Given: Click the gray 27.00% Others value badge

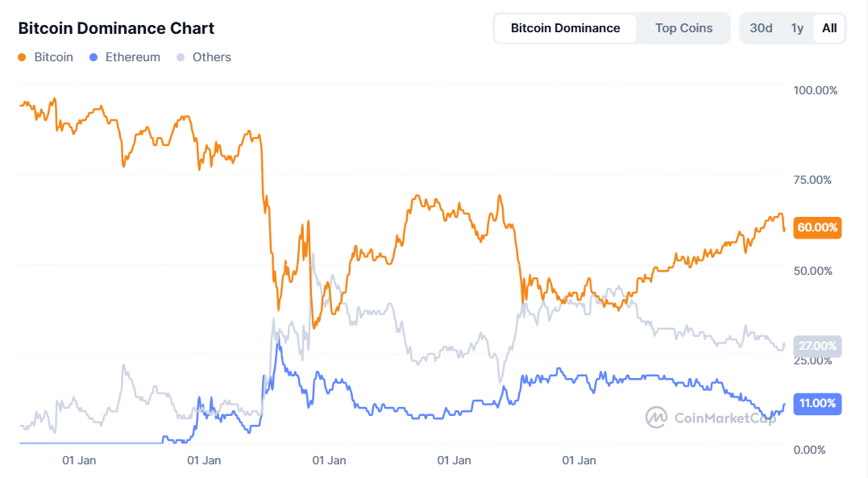Looking at the screenshot, I should 816,346.
